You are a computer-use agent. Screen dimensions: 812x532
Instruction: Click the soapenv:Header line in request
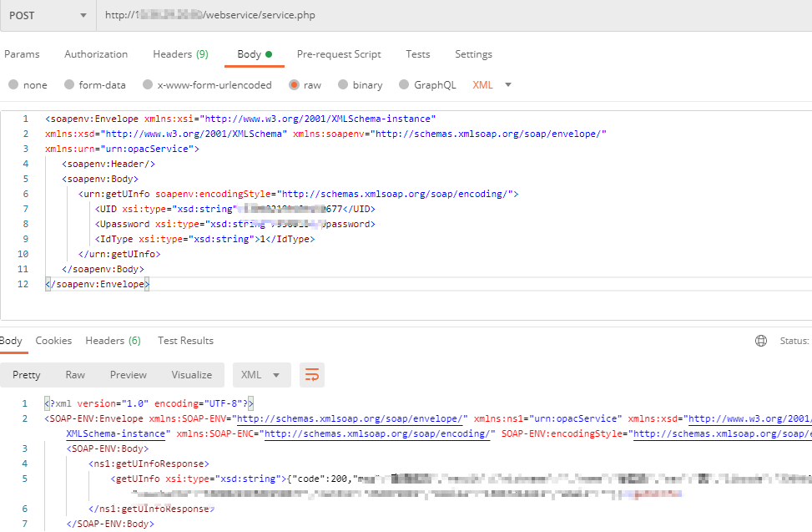click(x=108, y=165)
